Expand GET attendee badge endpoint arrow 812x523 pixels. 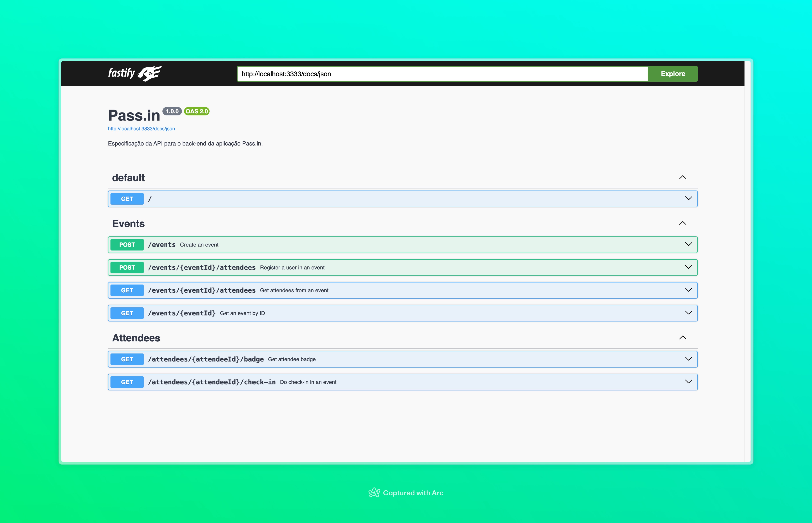(x=688, y=359)
